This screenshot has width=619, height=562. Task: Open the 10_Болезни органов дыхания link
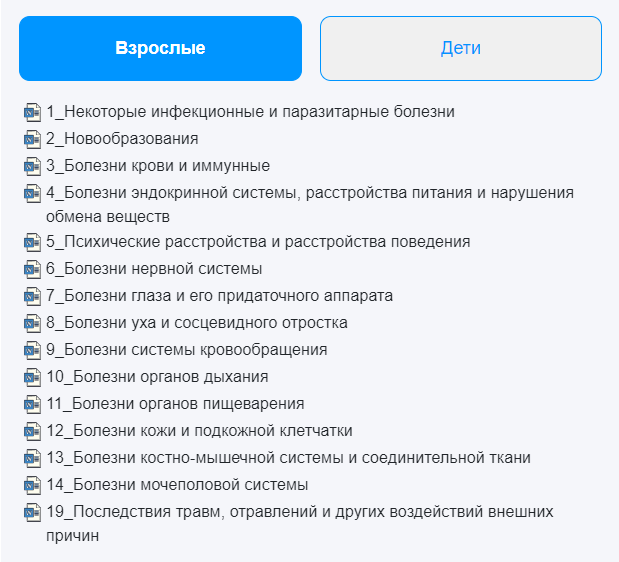[x=157, y=377]
